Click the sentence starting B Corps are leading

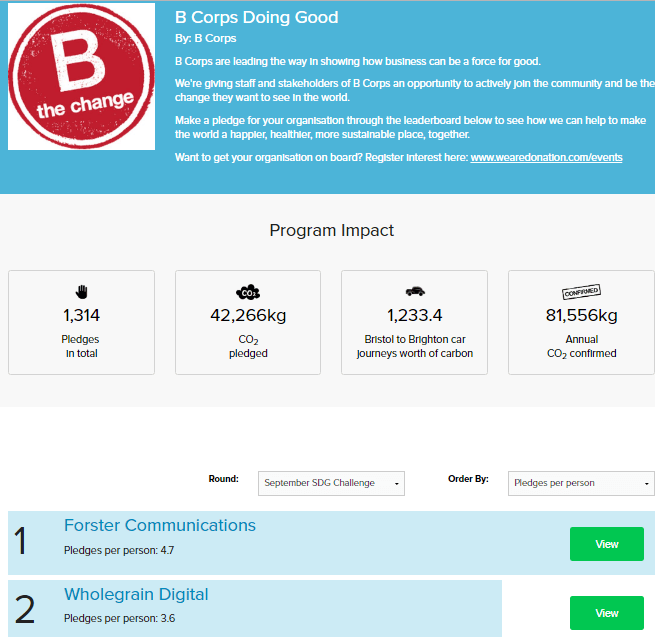358,61
